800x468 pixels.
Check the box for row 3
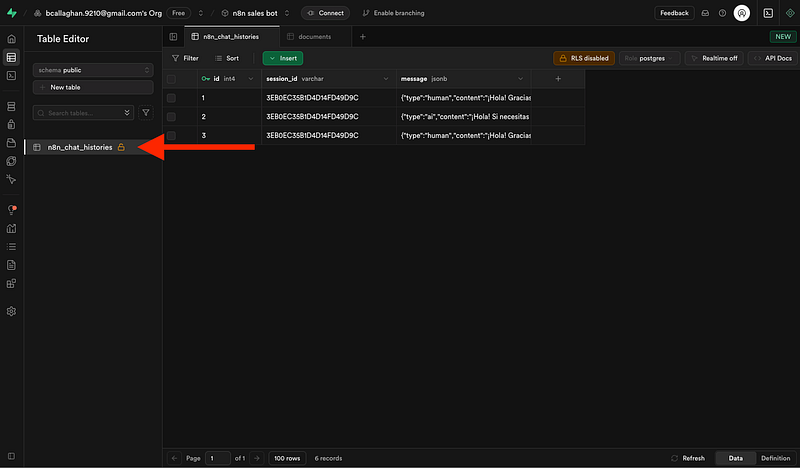[172, 135]
